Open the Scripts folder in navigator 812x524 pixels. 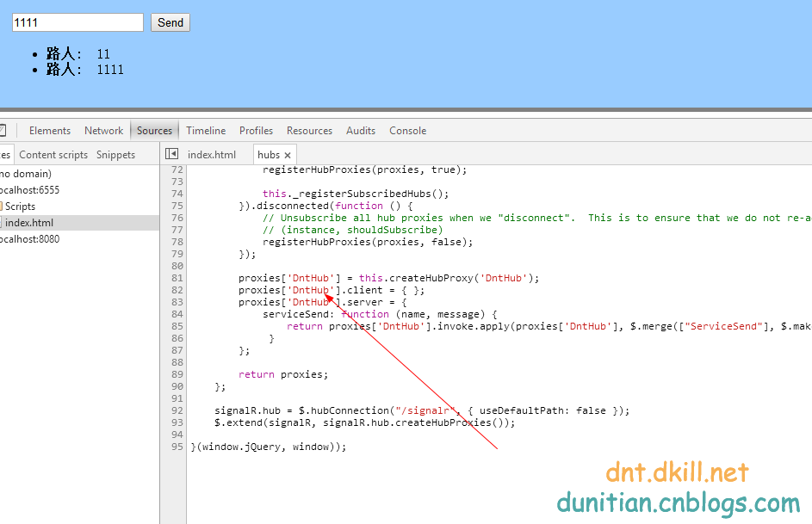point(20,207)
